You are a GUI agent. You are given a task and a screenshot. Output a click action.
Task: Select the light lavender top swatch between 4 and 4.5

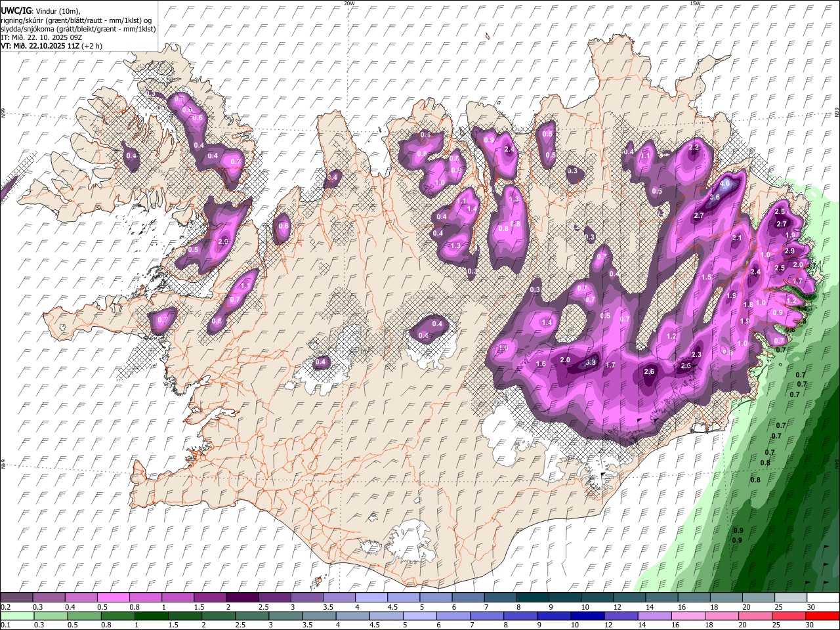371,597
